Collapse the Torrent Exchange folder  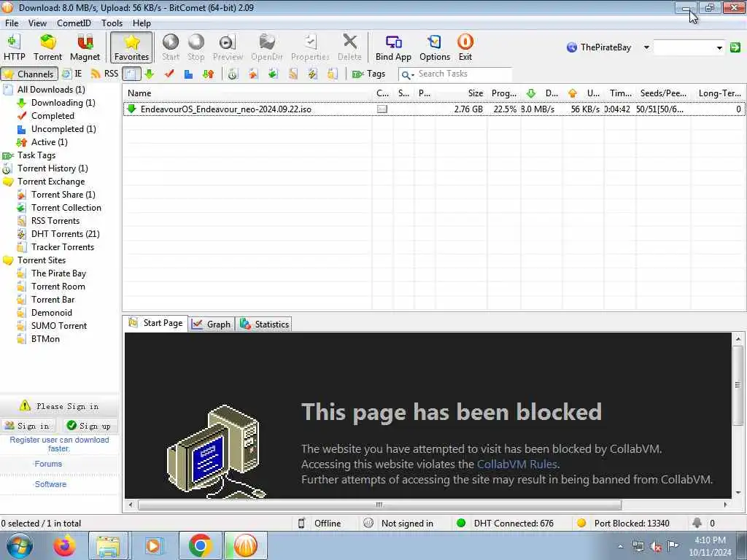[7, 182]
